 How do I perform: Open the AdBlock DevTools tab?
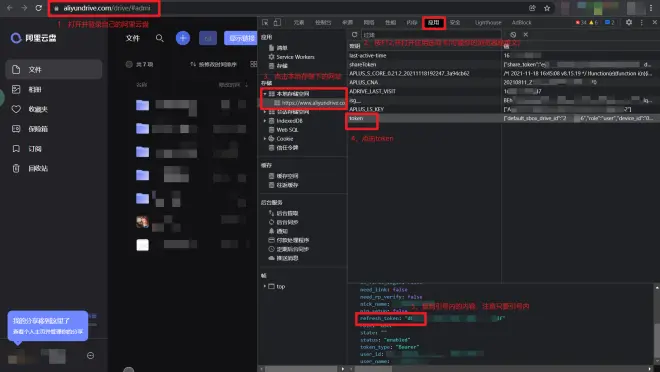(x=522, y=23)
